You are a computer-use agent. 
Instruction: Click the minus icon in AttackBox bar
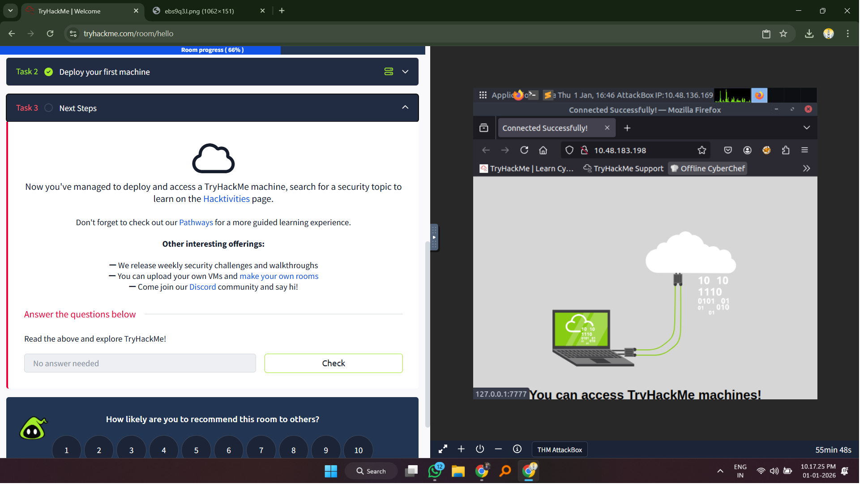498,449
